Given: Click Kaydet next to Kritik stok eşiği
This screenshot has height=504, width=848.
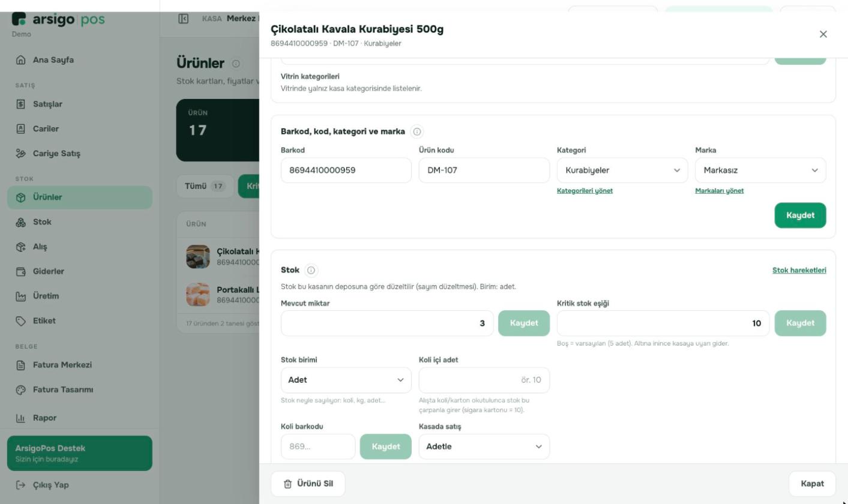Looking at the screenshot, I should [801, 323].
